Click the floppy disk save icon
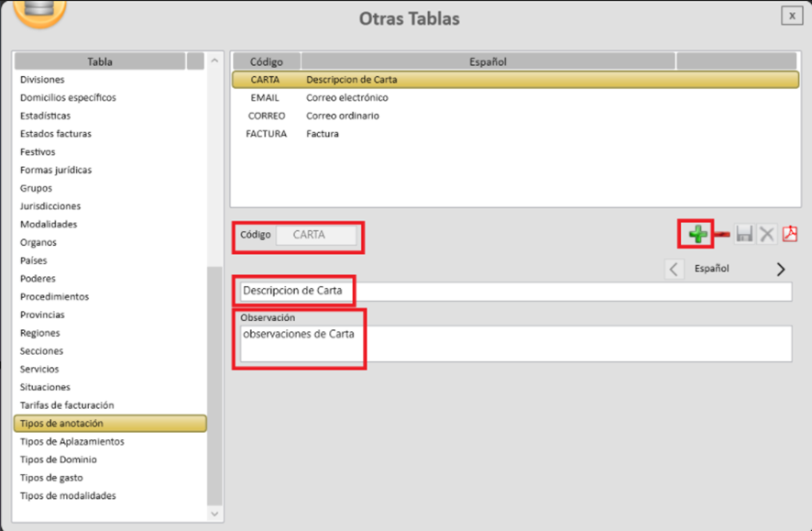Screen dimensions: 812x531 click(744, 235)
